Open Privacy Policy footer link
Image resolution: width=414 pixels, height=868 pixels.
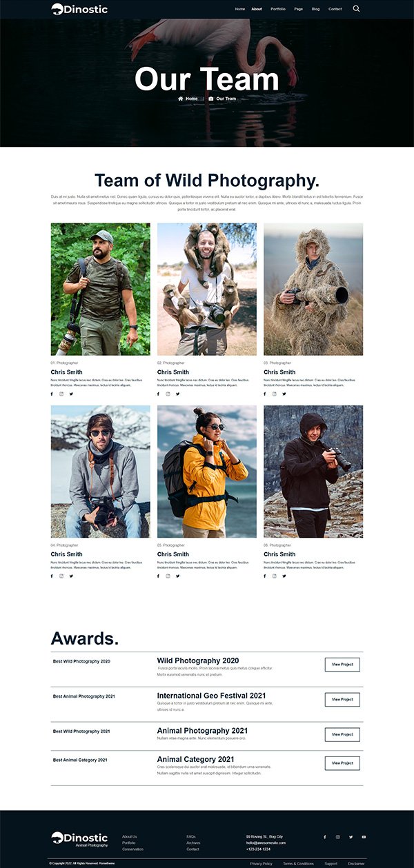(261, 863)
